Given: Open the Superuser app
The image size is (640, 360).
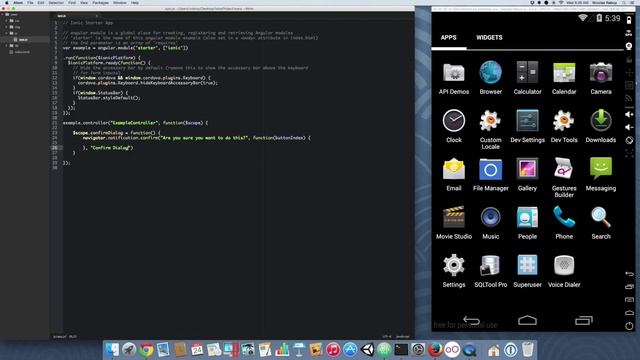Looking at the screenshot, I should [527, 271].
